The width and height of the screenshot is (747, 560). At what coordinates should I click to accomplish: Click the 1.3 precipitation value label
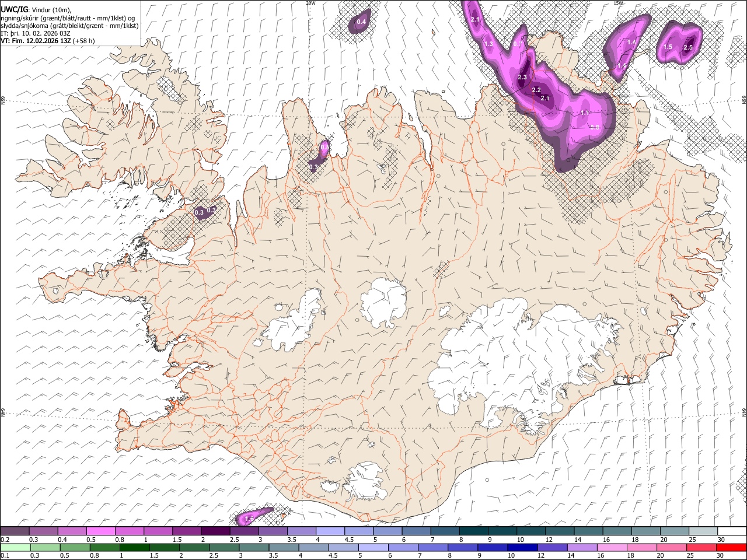(489, 44)
